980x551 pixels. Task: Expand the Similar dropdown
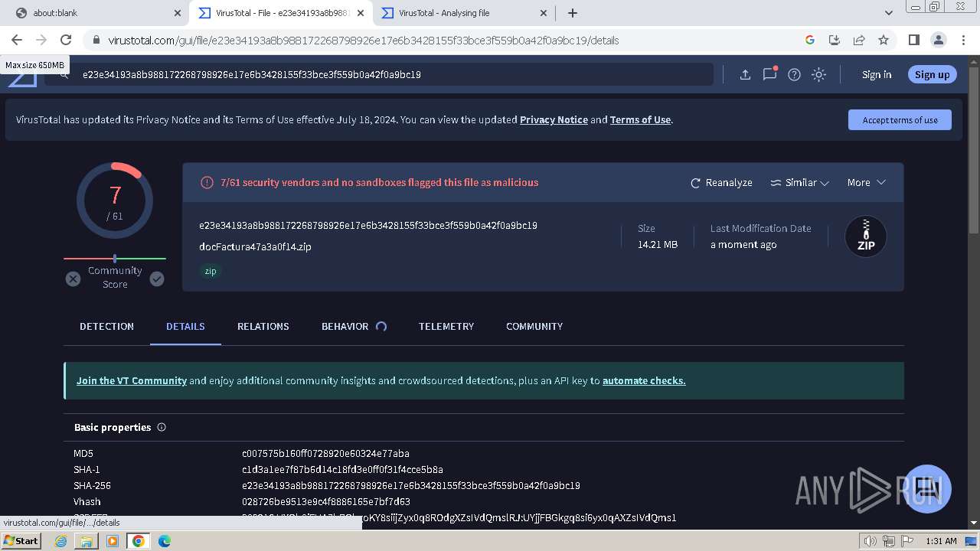(799, 182)
